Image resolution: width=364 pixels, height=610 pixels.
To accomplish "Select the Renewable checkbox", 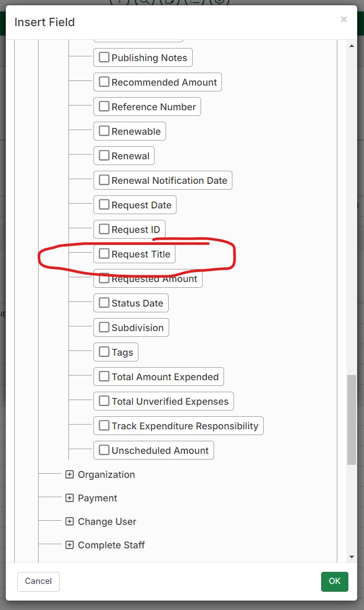I will 104,131.
